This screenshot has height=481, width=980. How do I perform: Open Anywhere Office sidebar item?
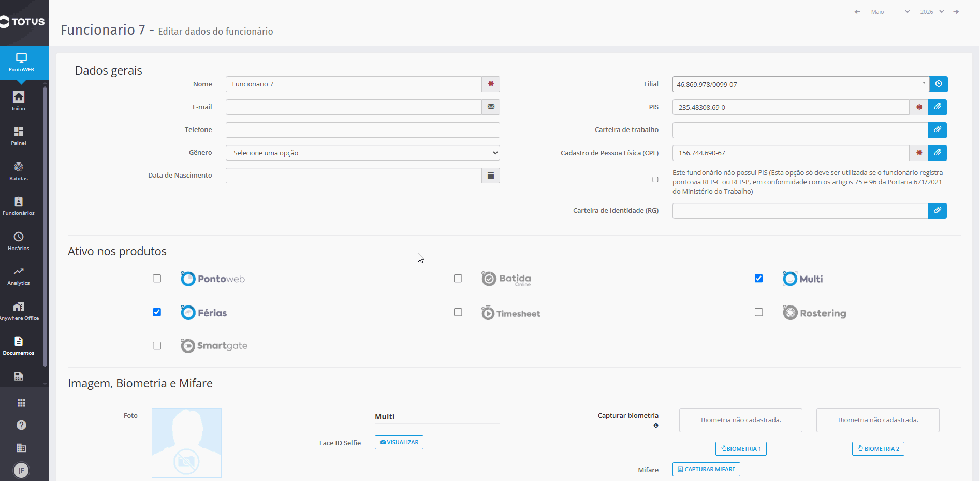coord(19,311)
